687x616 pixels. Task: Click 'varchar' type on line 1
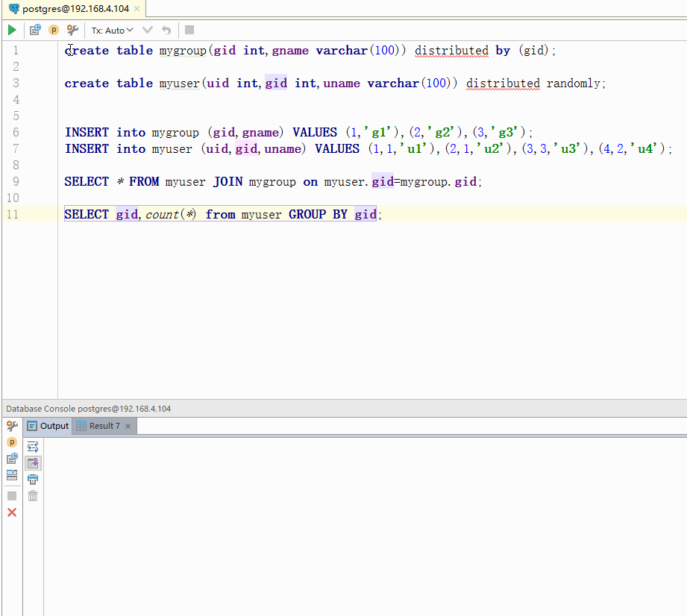(x=342, y=51)
